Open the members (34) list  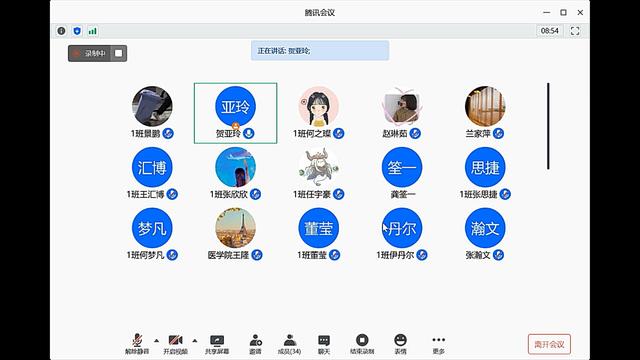[289, 344]
